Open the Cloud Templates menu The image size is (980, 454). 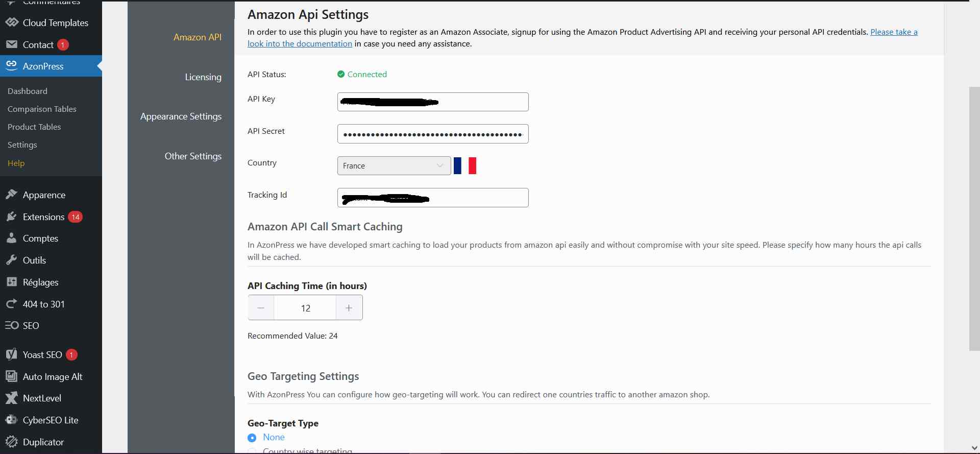[x=51, y=22]
